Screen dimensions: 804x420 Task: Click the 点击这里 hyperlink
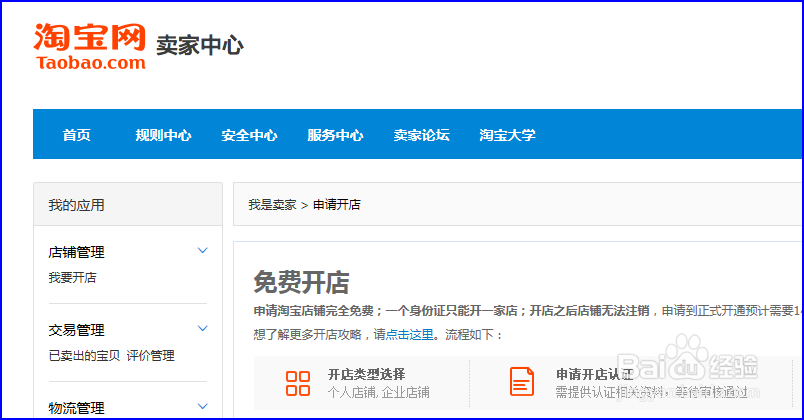pyautogui.click(x=409, y=335)
